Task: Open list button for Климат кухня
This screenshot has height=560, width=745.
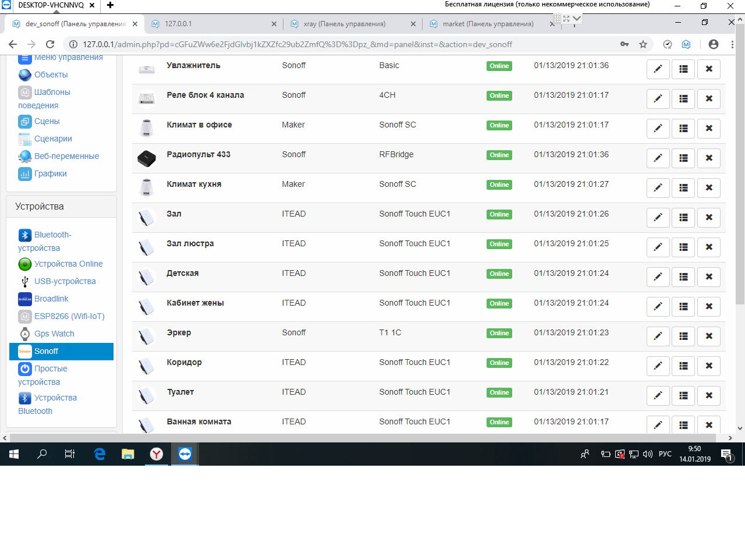Action: (x=683, y=188)
